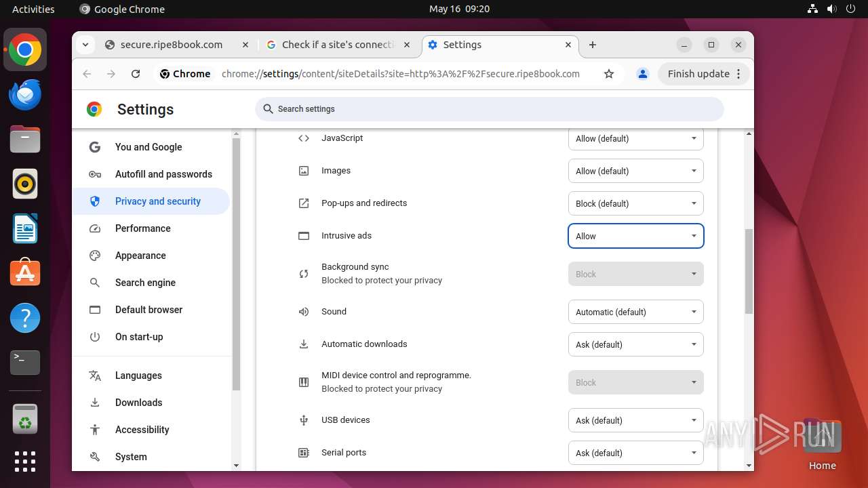Click the Automatic downloads arrow icon
This screenshot has width=868, height=488.
pyautogui.click(x=304, y=344)
